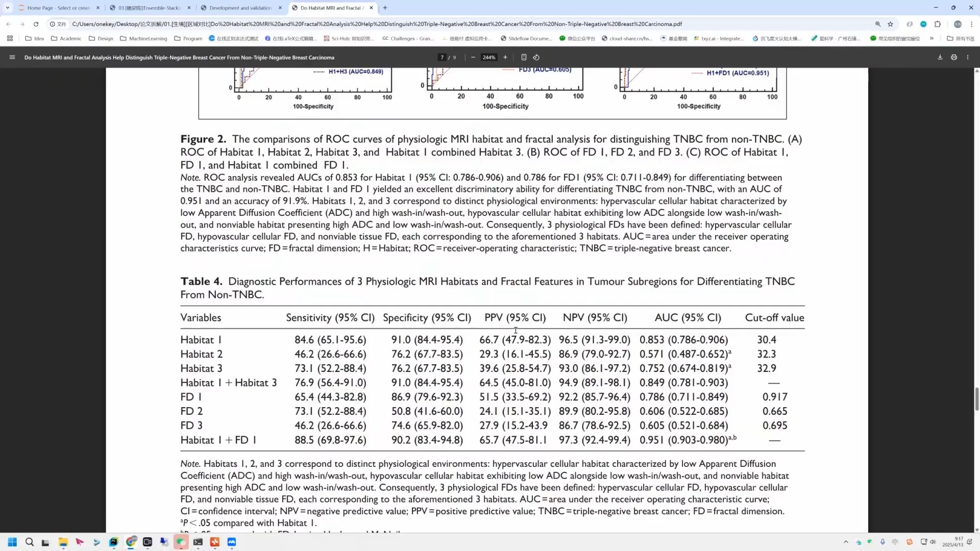Open the all bookmarks folder at right
The height and width of the screenshot is (551, 980).
tap(961, 38)
